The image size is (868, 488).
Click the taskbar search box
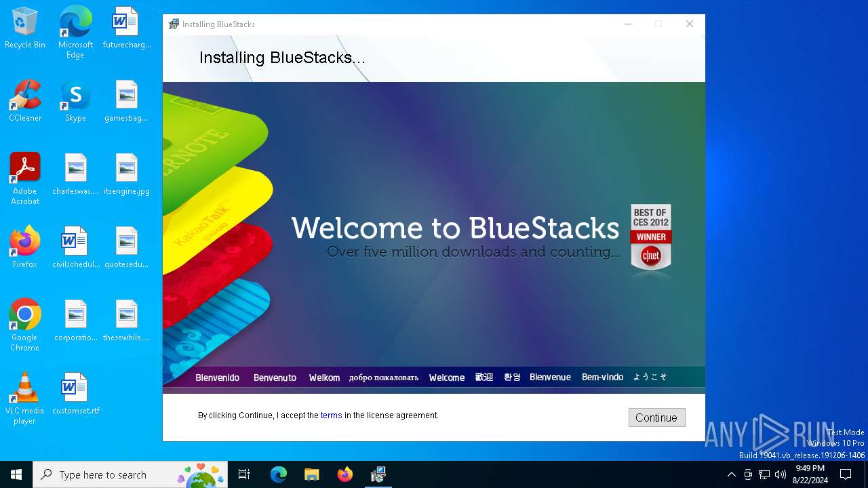130,474
